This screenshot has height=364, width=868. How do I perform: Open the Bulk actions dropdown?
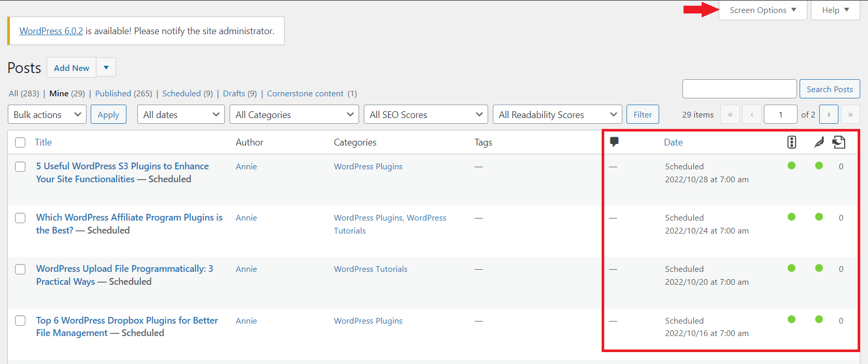coord(47,114)
